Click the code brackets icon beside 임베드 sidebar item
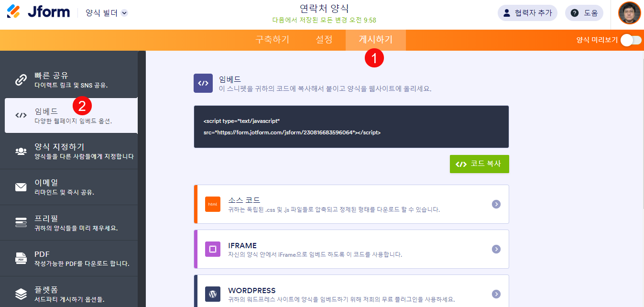The height and width of the screenshot is (307, 644). pyautogui.click(x=21, y=115)
